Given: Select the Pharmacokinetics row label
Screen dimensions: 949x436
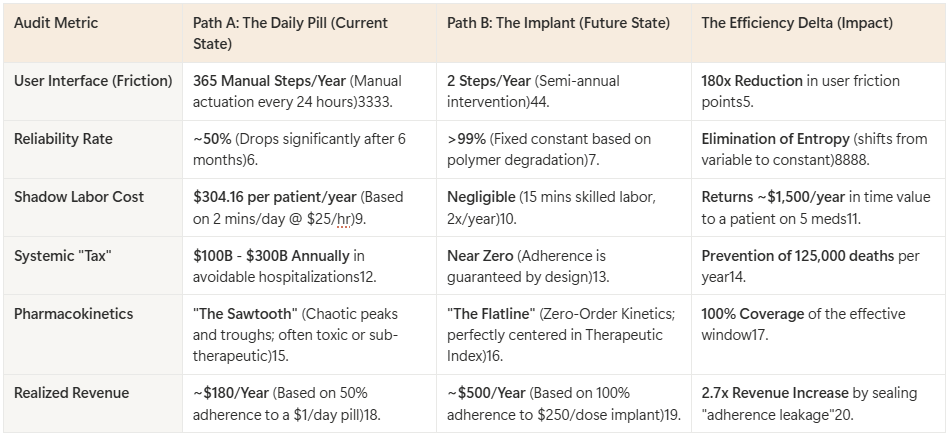Looking at the screenshot, I should pyautogui.click(x=74, y=314).
